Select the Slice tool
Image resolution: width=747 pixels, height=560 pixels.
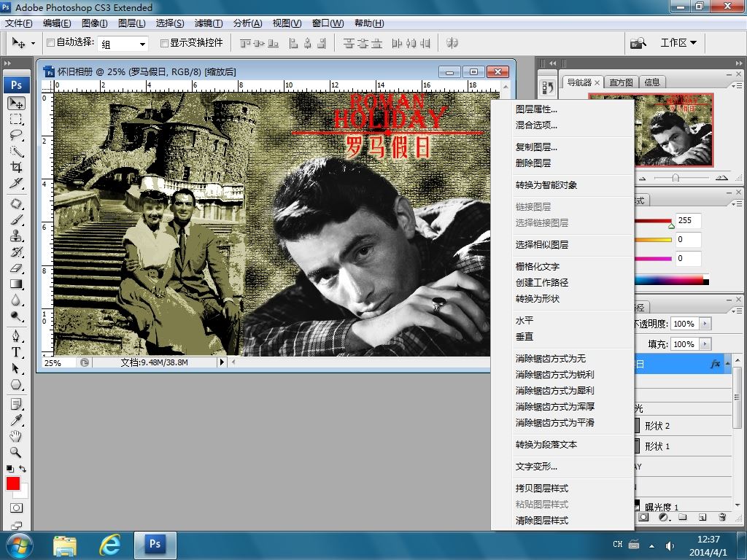pyautogui.click(x=16, y=183)
